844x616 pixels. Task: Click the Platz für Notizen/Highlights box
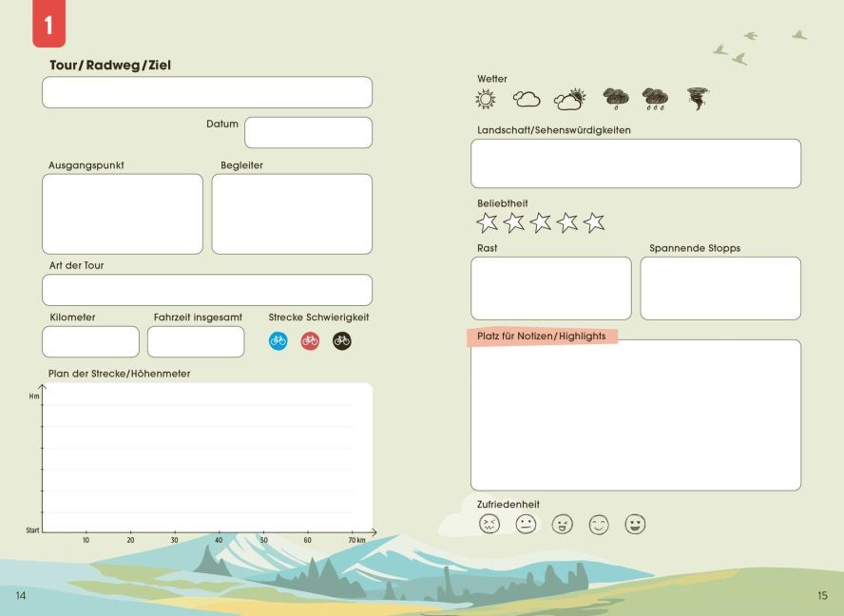pos(636,415)
